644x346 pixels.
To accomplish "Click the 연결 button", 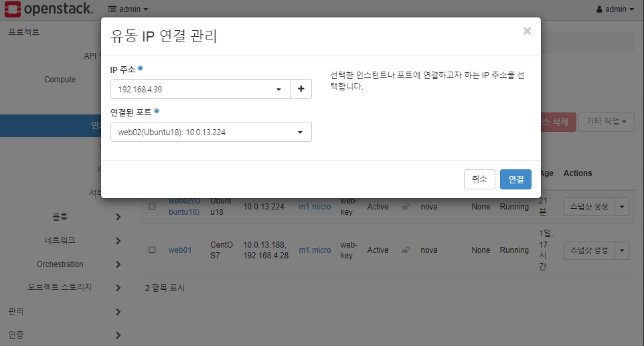I will 515,179.
